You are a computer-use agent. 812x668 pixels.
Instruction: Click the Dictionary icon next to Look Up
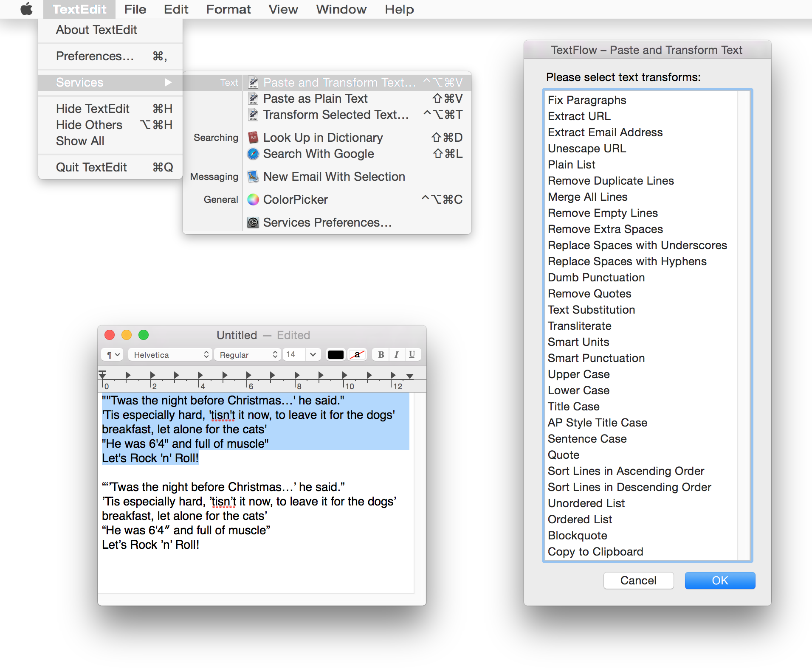253,138
